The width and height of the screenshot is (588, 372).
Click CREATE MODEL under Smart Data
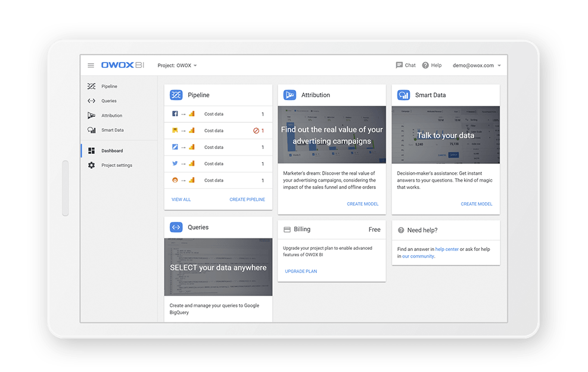click(476, 203)
